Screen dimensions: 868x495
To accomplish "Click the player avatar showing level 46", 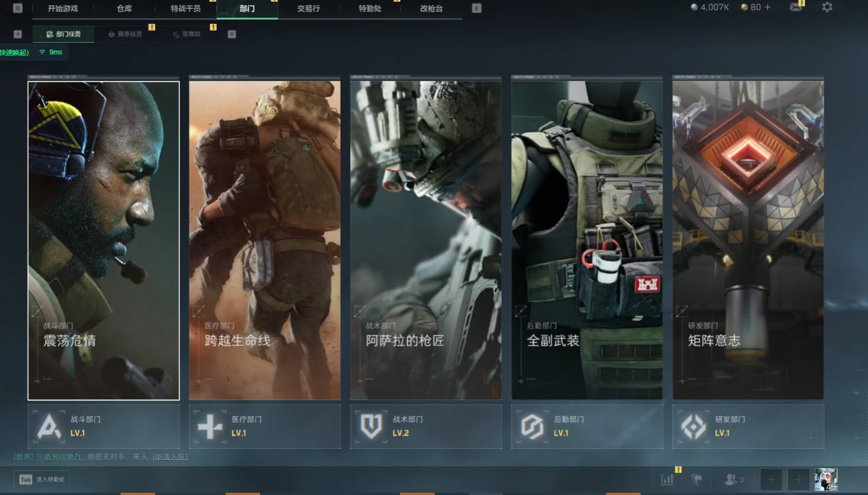I will point(826,479).
